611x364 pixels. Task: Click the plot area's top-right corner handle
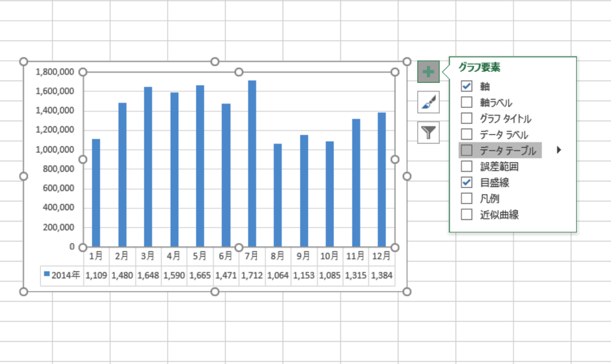[x=395, y=72]
